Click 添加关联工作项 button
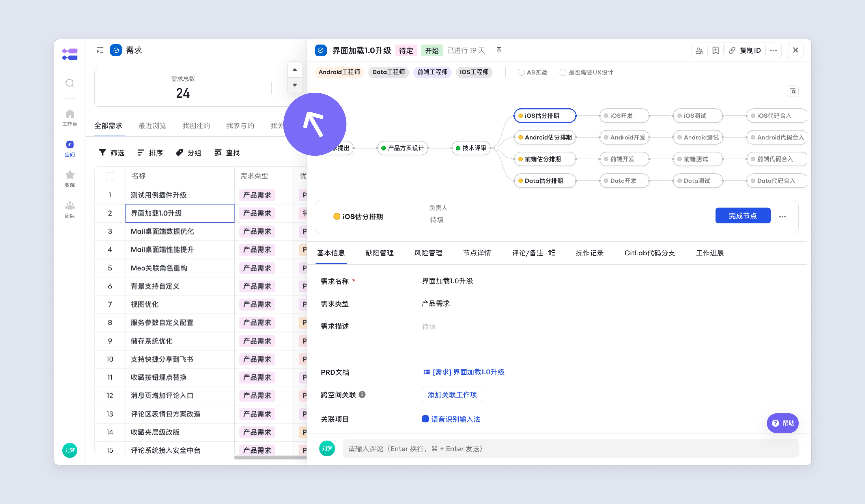 pos(452,394)
